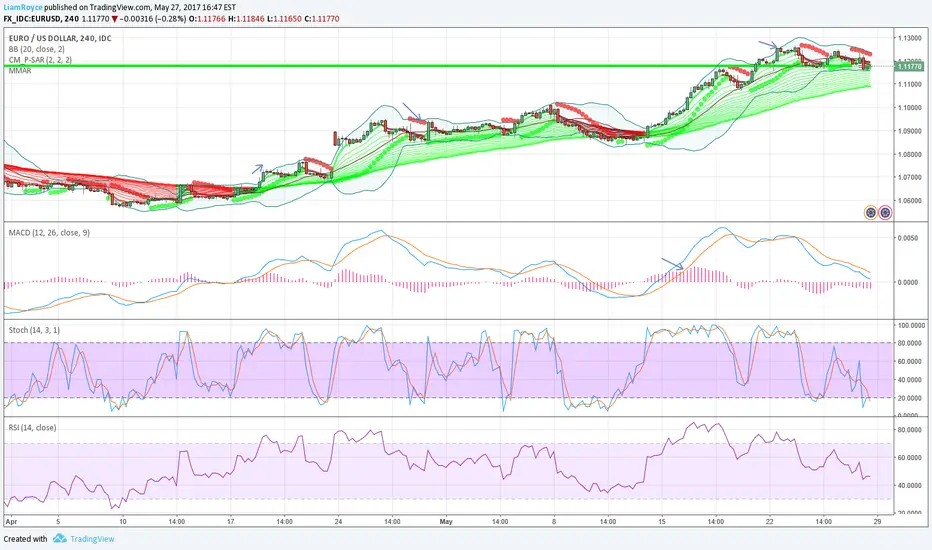Click the MMAR indicator label
Screen dimensions: 932x550
click(x=20, y=71)
